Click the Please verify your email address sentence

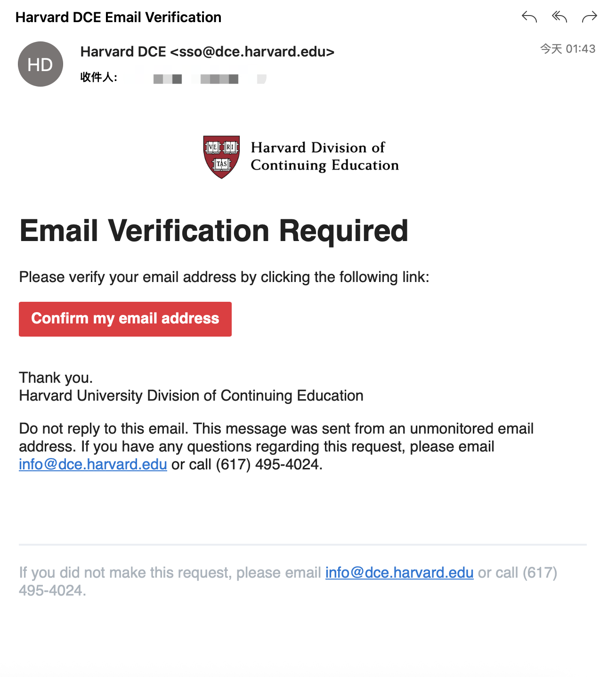click(224, 277)
